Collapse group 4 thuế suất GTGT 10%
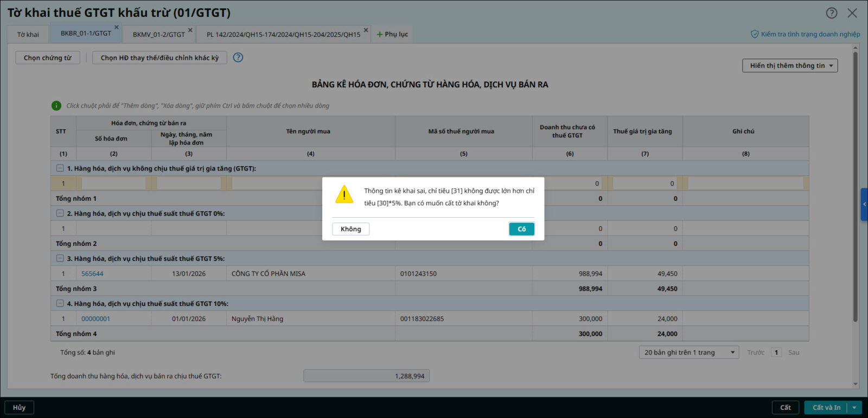Image resolution: width=868 pixels, height=418 pixels. (60, 303)
